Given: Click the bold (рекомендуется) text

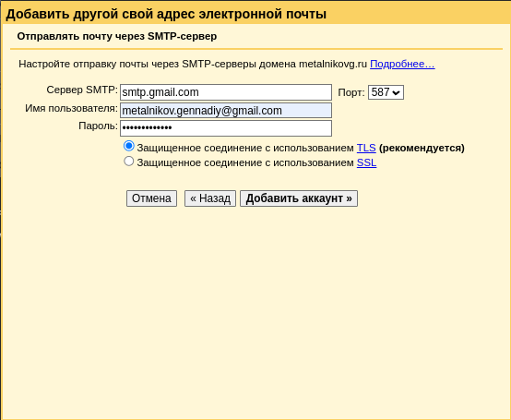Looking at the screenshot, I should pyautogui.click(x=422, y=148).
